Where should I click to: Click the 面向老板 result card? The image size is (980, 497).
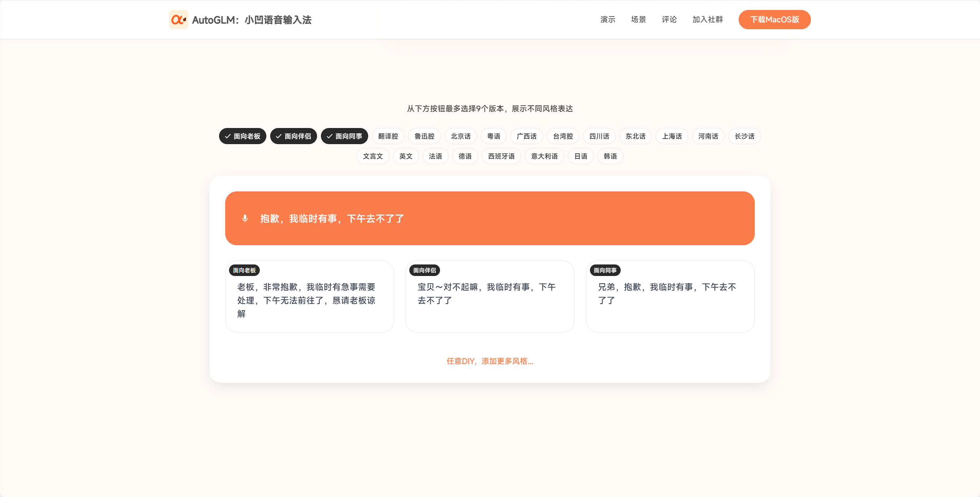(309, 296)
